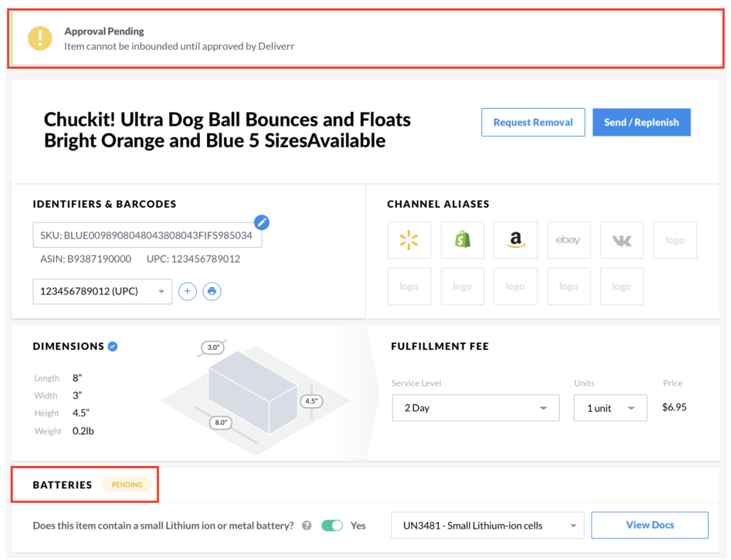Click the UPC: 123456789012 text below SKU

tap(193, 259)
